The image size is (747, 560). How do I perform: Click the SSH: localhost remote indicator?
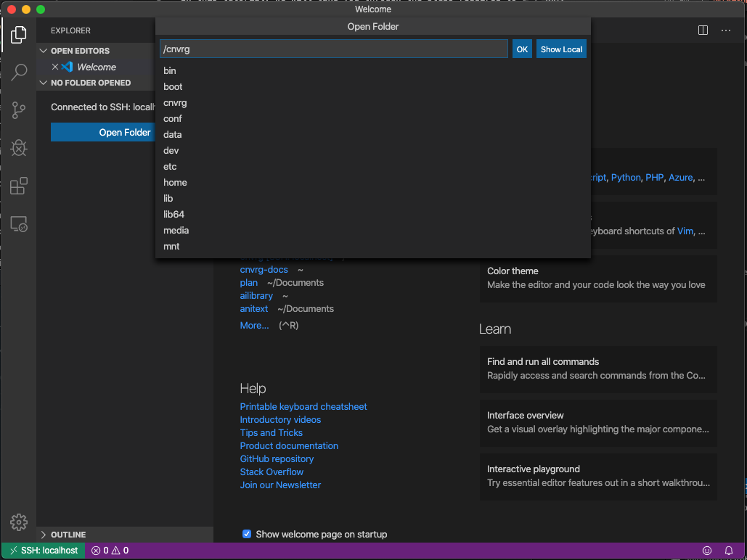(44, 551)
